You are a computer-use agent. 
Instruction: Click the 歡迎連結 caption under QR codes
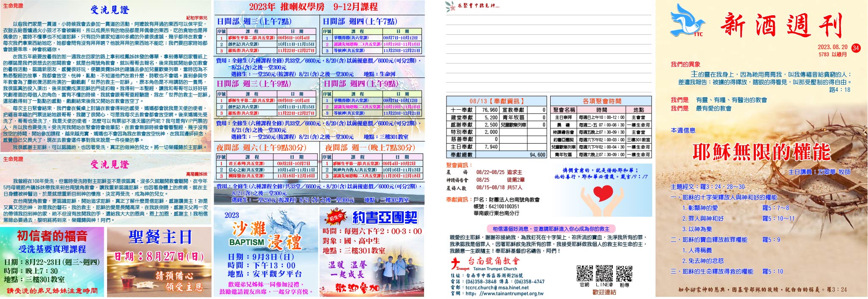click(x=604, y=292)
